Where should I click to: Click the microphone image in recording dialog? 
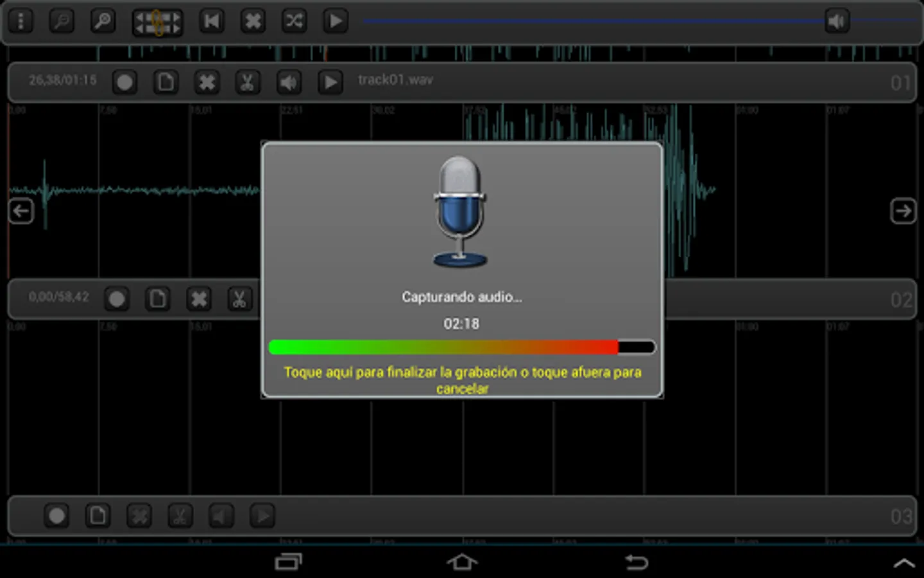pyautogui.click(x=460, y=211)
